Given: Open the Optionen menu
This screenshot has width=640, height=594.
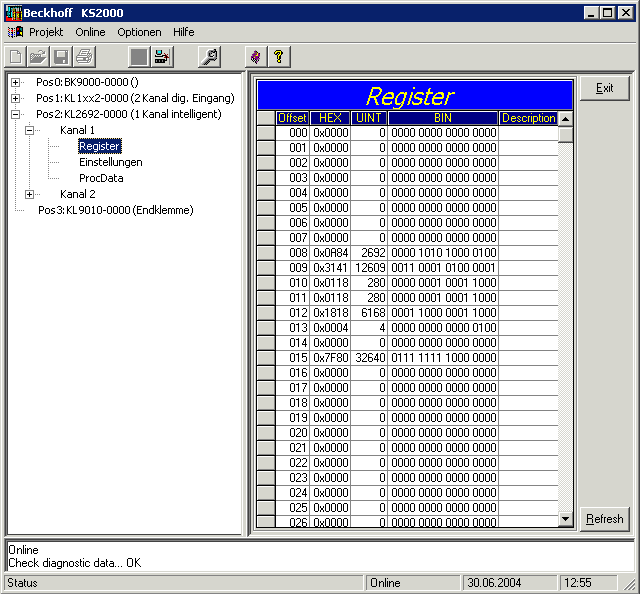Looking at the screenshot, I should pyautogui.click(x=139, y=32).
